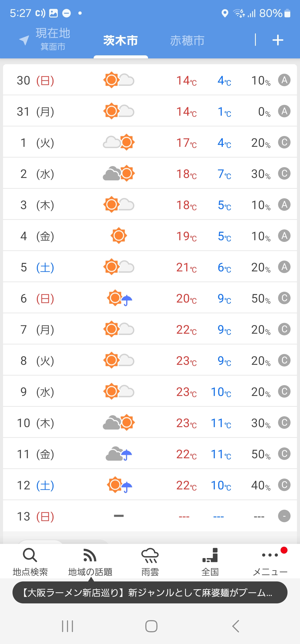Select the forecast row for 5 (土)
This screenshot has width=300, height=644.
tap(150, 267)
